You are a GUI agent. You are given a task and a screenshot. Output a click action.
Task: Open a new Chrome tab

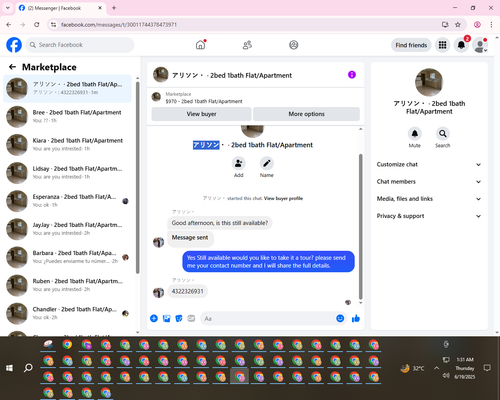(114, 8)
